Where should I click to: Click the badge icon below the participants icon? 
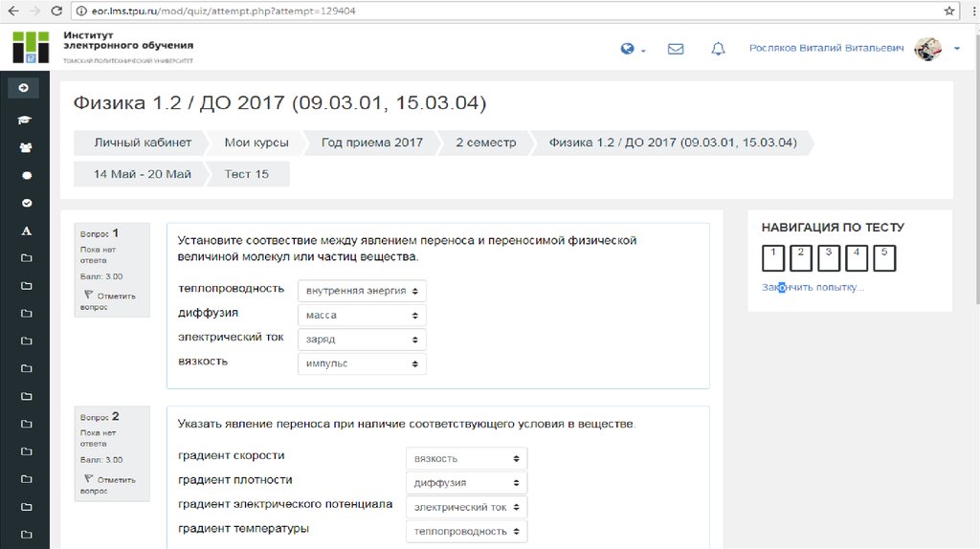click(26, 175)
